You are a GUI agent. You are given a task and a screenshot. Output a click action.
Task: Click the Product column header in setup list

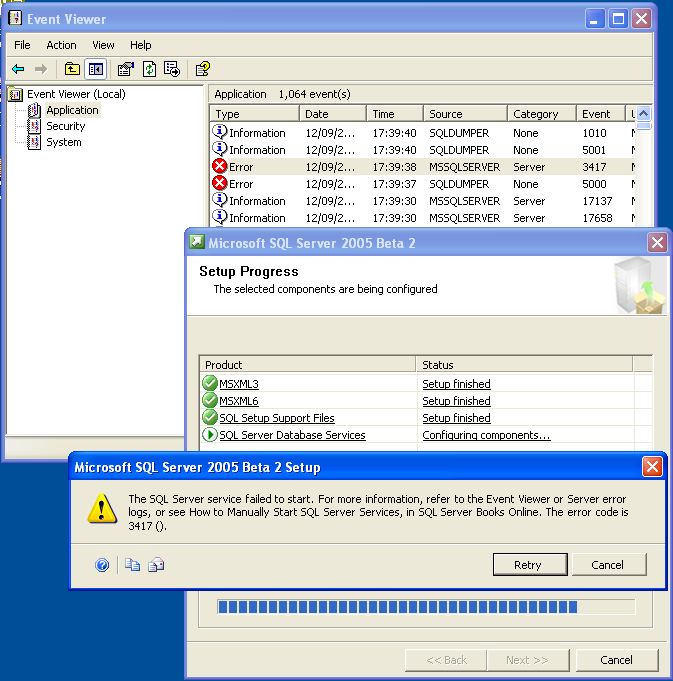click(x=307, y=365)
